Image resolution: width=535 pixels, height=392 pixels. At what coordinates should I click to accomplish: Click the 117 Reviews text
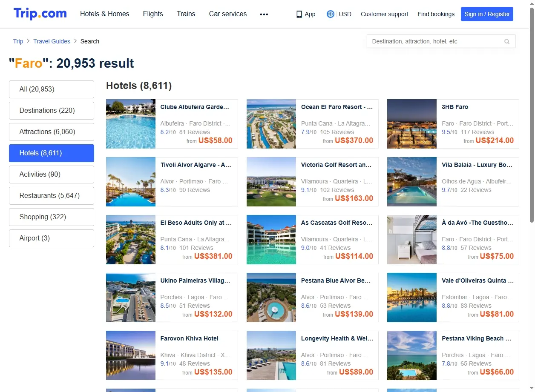477,132
